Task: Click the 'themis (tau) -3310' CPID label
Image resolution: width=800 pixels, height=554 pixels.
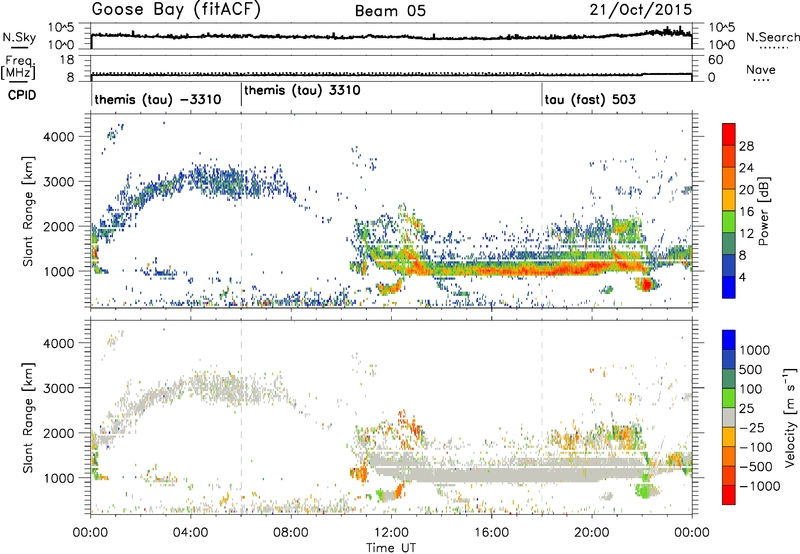Action: click(158, 99)
